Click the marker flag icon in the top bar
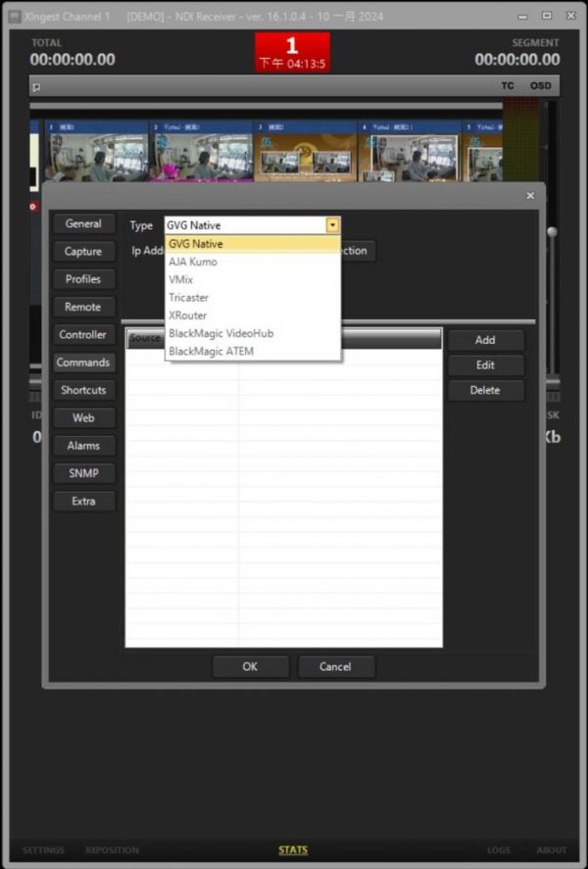Viewport: 588px width, 869px height. coord(36,87)
